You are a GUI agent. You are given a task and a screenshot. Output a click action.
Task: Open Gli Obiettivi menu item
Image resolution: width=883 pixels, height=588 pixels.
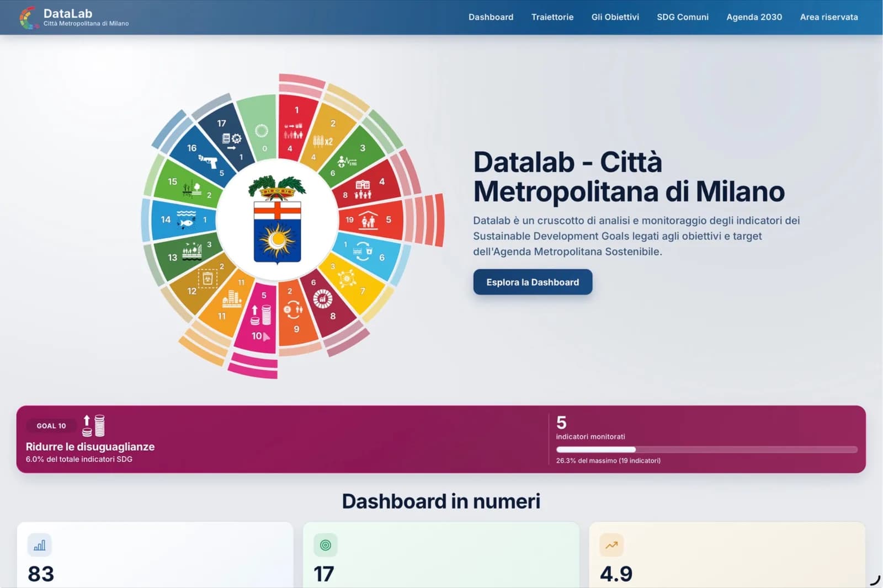pos(615,17)
